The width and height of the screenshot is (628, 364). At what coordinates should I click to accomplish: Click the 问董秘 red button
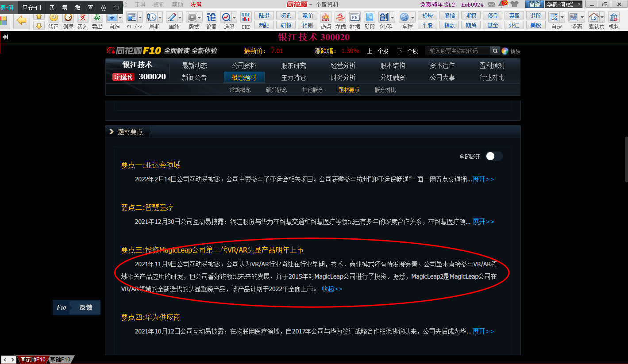point(123,77)
